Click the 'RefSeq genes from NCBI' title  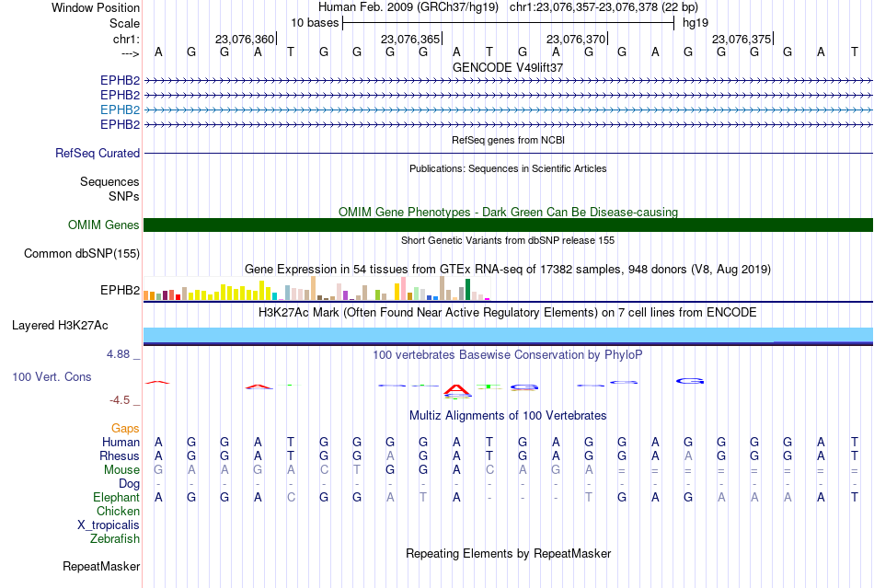pos(508,140)
